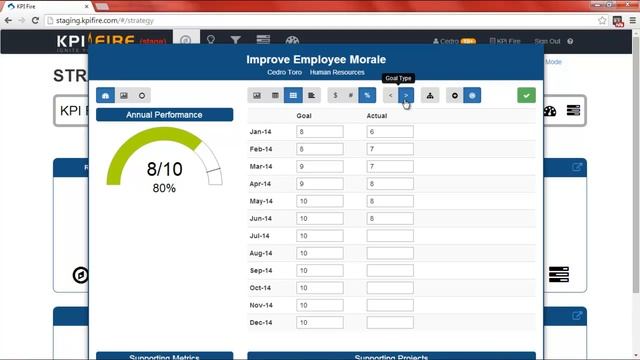This screenshot has height=360, width=640.
Task: Edit the Jun-14 Actual field
Action: 390,218
